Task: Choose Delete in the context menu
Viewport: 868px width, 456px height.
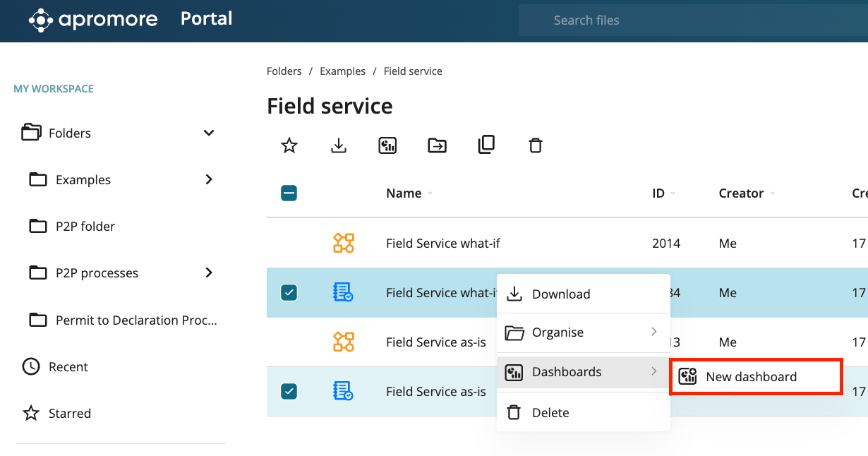Action: (x=550, y=413)
